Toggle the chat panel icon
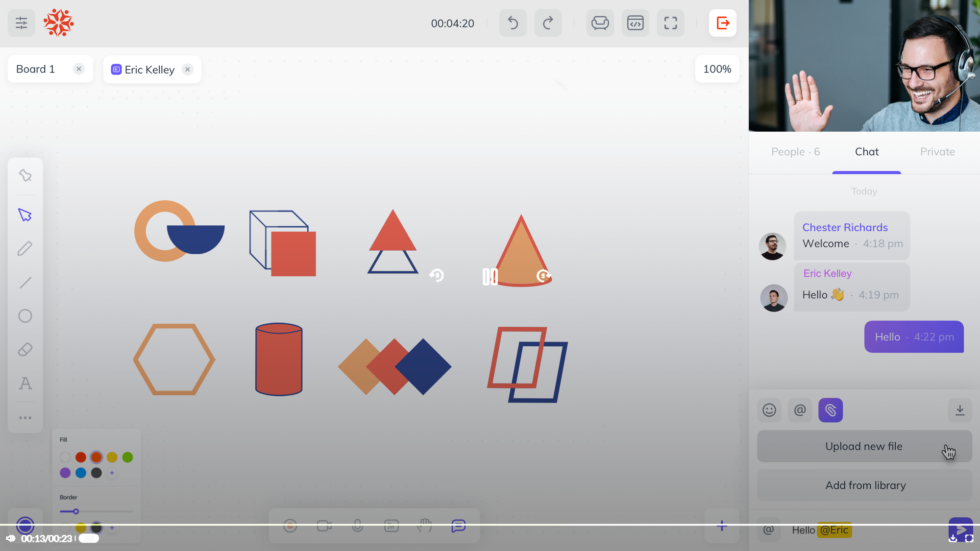Viewport: 980px width, 551px height. pos(458,526)
